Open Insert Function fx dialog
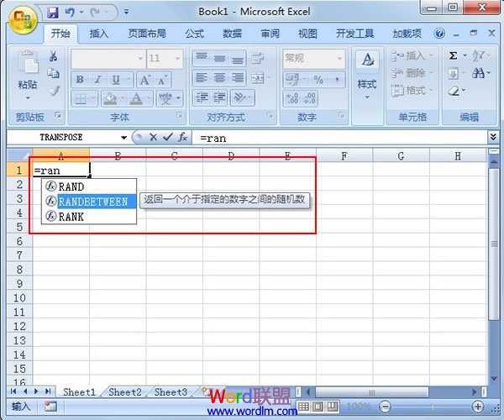Image resolution: width=504 pixels, height=420 pixels. [182, 137]
